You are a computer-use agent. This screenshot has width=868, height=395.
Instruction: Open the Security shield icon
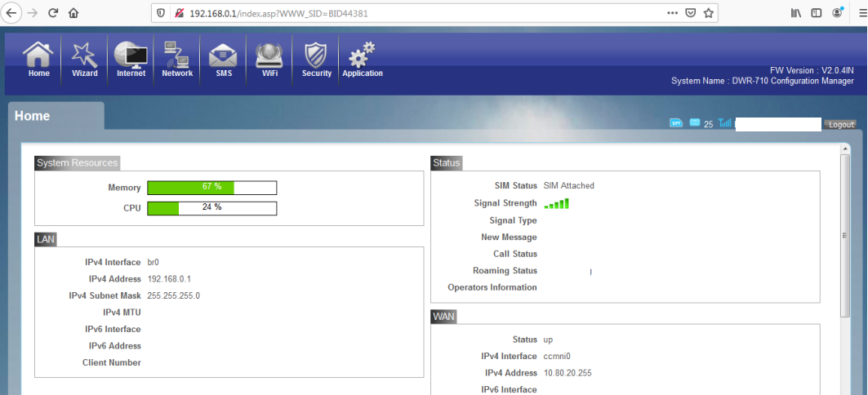click(316, 60)
